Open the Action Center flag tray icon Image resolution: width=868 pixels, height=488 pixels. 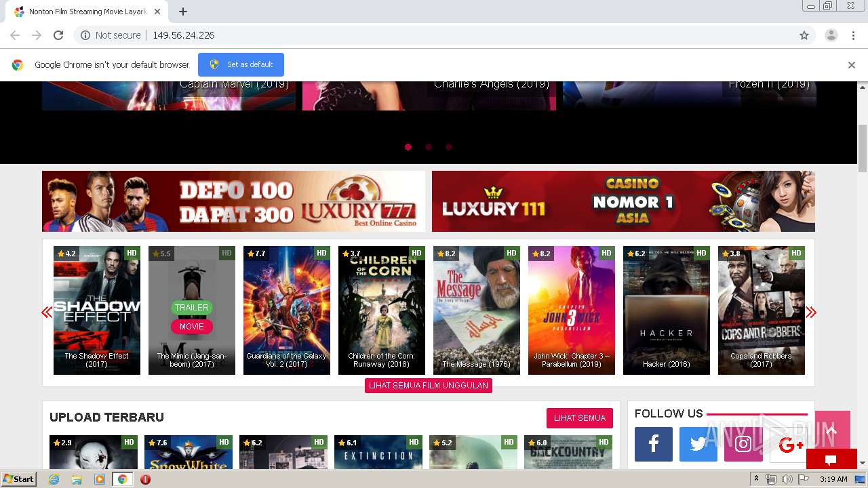[x=803, y=479]
